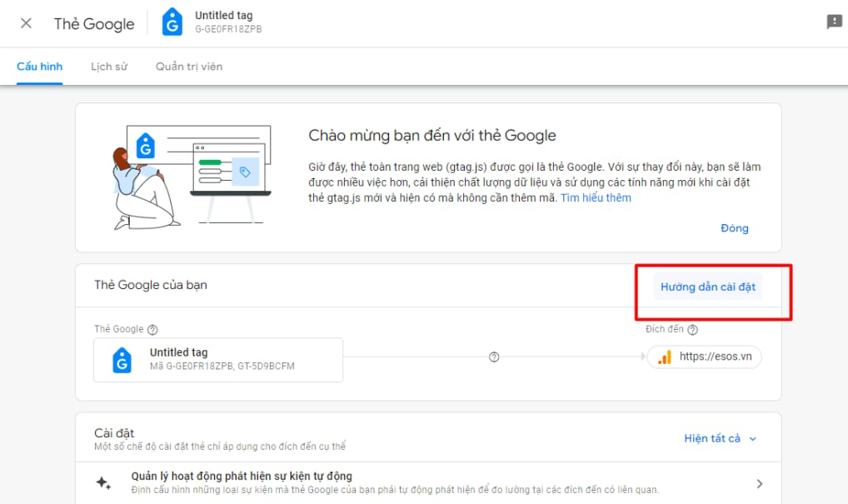The image size is (848, 504).
Task: Click help icon next to Thẻ Google label
Action: pyautogui.click(x=152, y=329)
